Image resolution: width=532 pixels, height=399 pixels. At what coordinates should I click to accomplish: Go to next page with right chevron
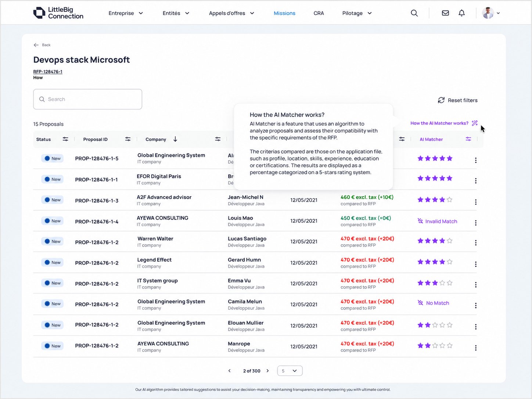pos(267,371)
